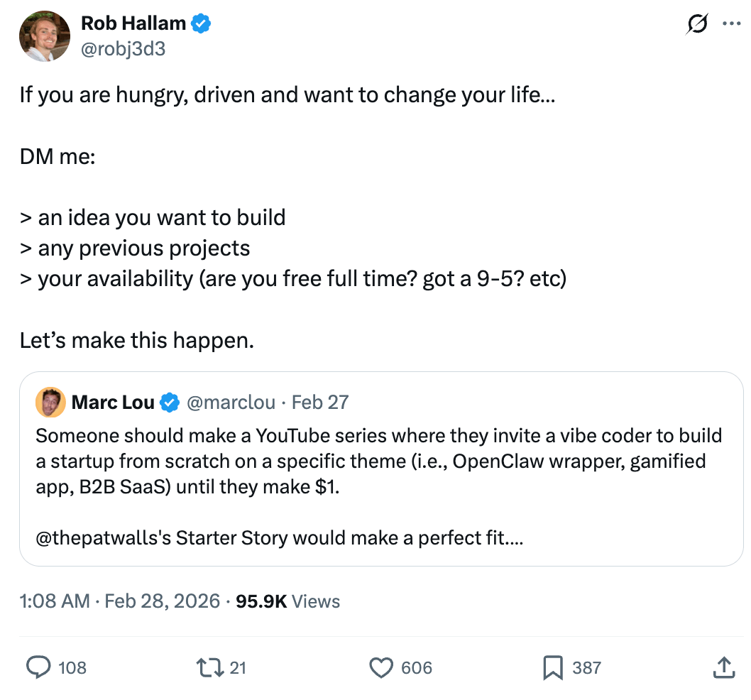Open Marc Lou's small avatar

pos(50,403)
